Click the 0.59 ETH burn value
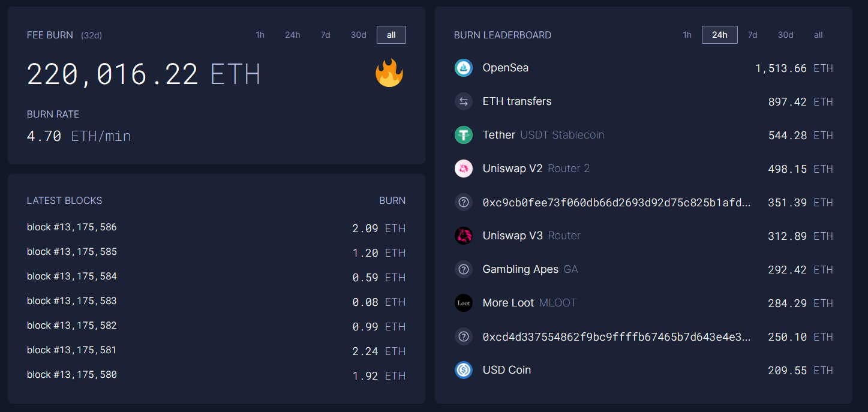Viewport: 868px width, 412px height. [379, 278]
